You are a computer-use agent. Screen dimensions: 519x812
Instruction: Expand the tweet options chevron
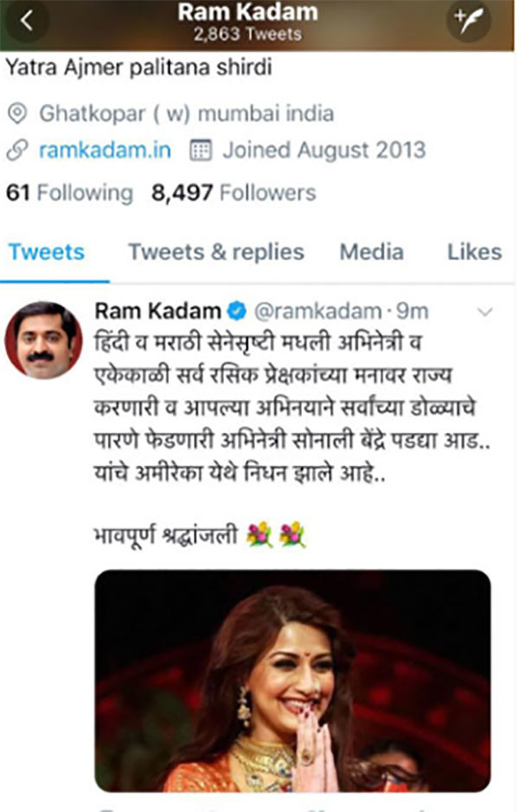point(484,312)
